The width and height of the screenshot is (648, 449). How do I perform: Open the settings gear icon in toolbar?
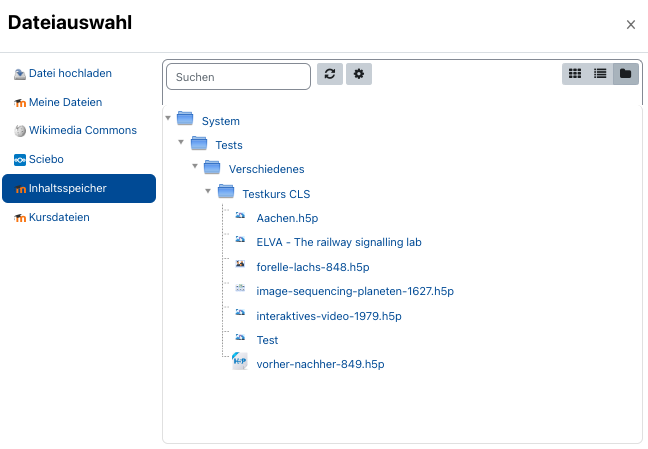click(x=358, y=75)
